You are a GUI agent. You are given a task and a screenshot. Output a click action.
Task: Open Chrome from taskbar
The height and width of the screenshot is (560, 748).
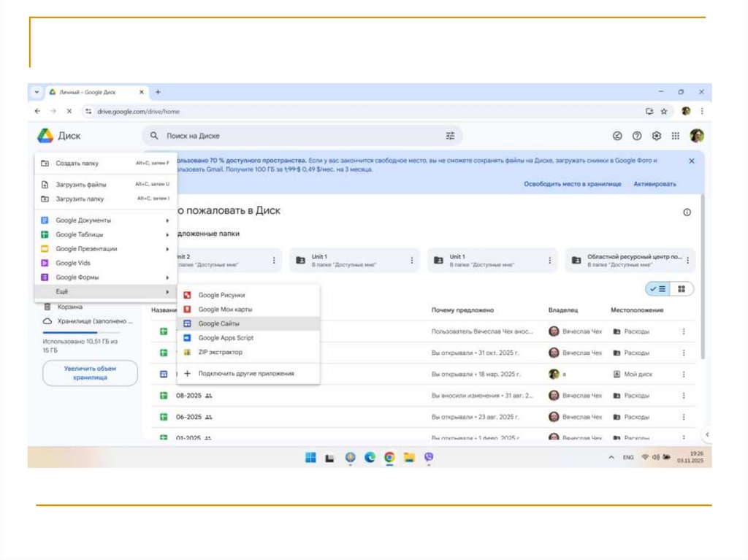pyautogui.click(x=390, y=458)
